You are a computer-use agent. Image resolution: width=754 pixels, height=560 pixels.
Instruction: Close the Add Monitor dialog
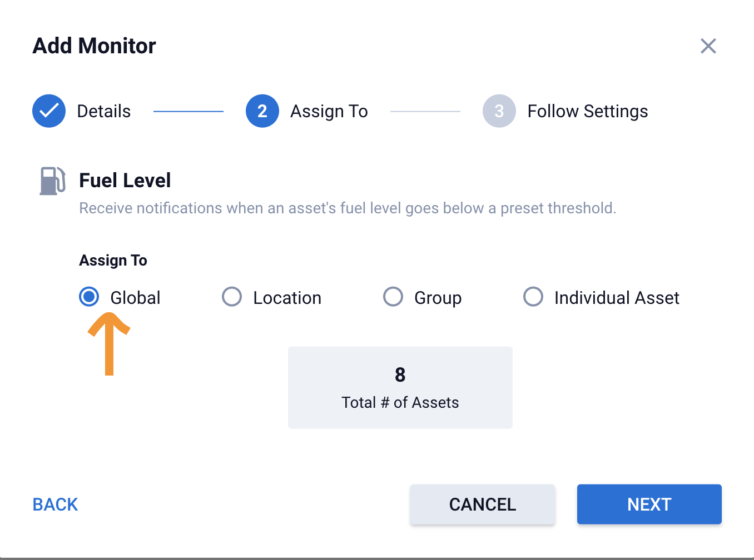click(x=708, y=46)
